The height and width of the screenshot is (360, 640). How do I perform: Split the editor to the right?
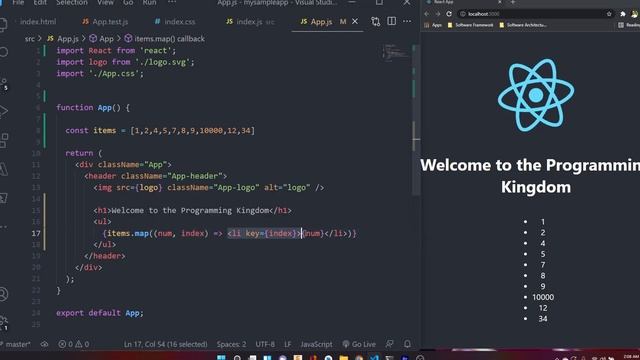pyautogui.click(x=391, y=21)
